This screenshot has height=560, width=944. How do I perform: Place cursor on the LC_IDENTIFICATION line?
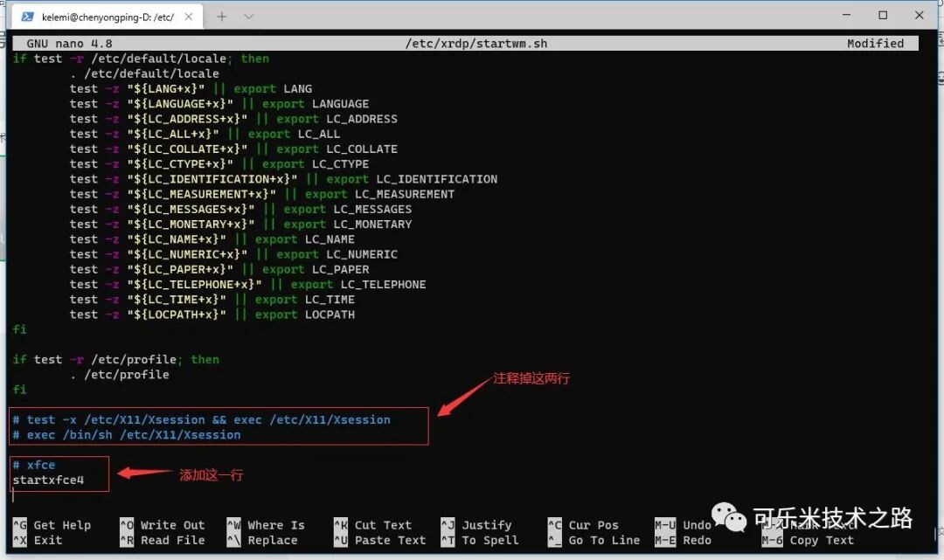(283, 178)
